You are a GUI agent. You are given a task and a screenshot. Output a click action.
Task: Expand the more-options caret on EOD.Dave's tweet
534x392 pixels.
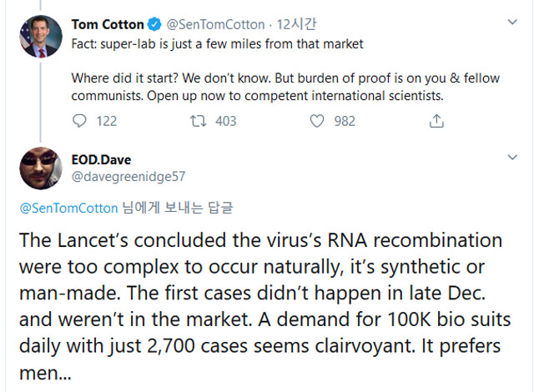pos(511,158)
